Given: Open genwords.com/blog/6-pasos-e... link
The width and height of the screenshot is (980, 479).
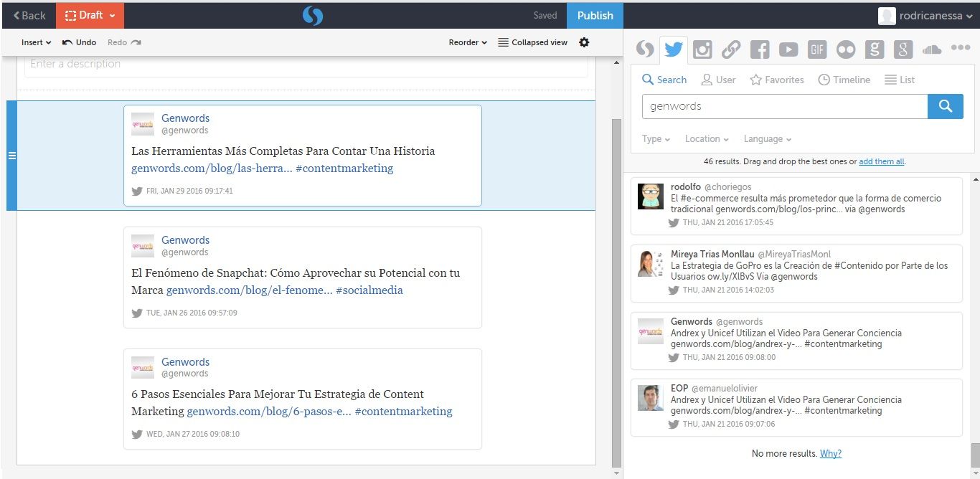Looking at the screenshot, I should pos(269,412).
